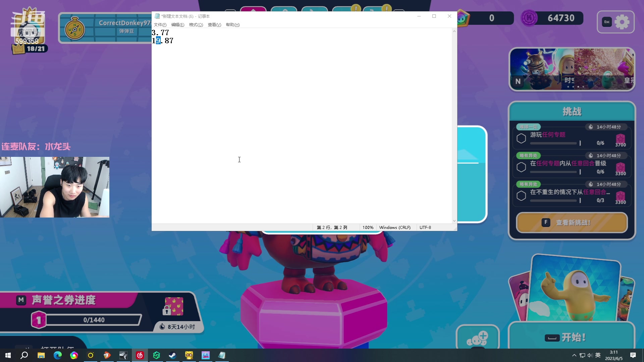Screen dimensions: 644x362
Task: Open the 文件 menu in Notepad
Action: click(160, 25)
